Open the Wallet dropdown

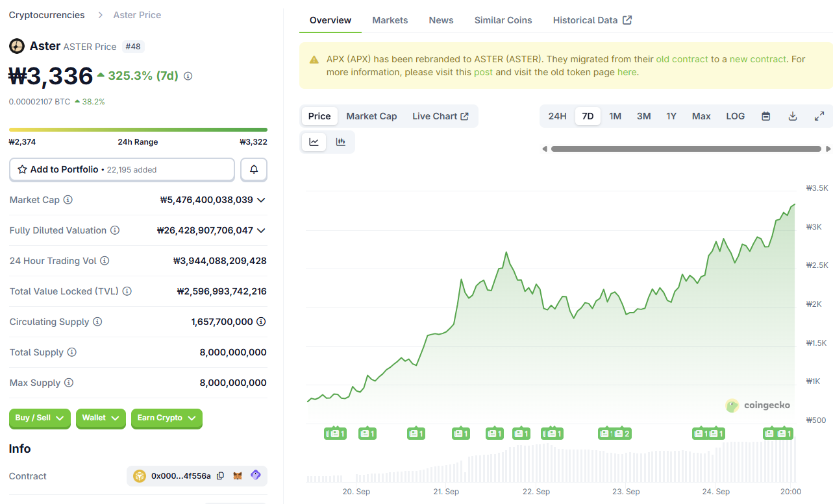click(x=101, y=418)
